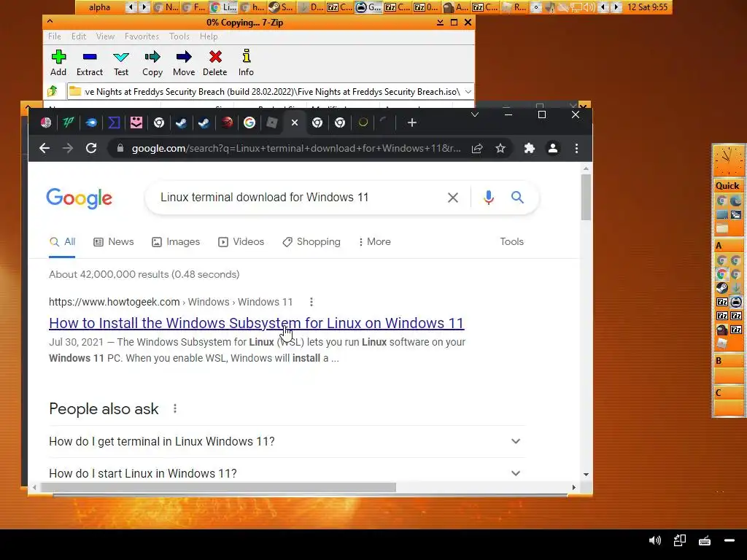
Task: Open How to Install the Windows Subsystem link
Action: (256, 323)
